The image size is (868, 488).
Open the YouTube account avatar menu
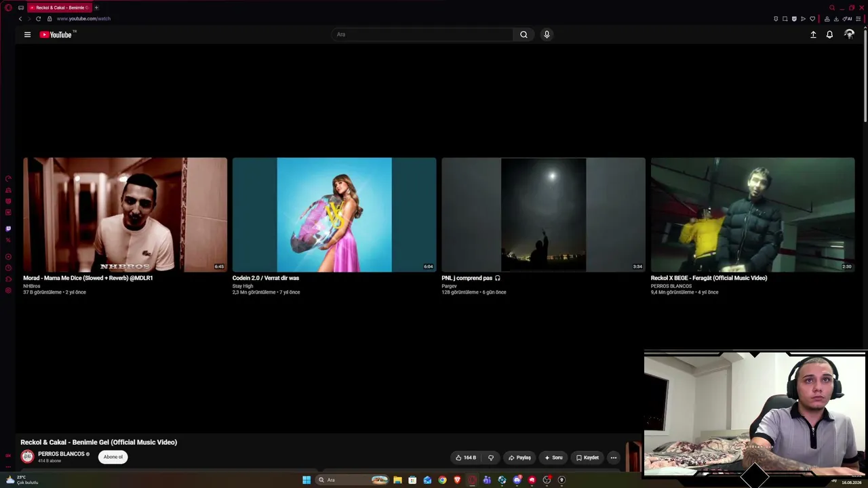tap(849, 35)
